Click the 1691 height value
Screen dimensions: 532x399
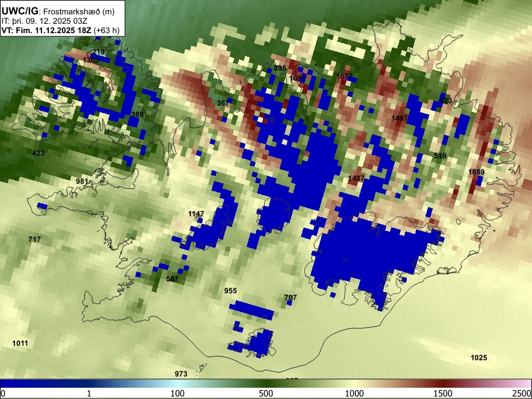coord(297,78)
